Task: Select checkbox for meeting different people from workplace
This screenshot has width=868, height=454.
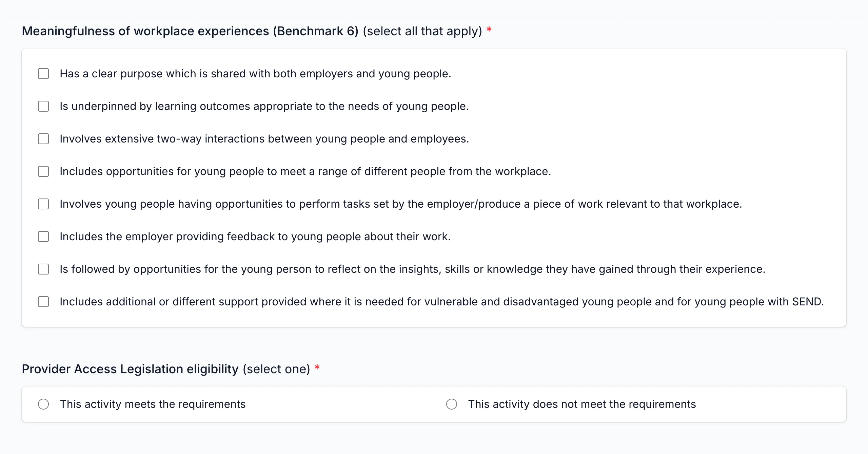Action: [43, 171]
